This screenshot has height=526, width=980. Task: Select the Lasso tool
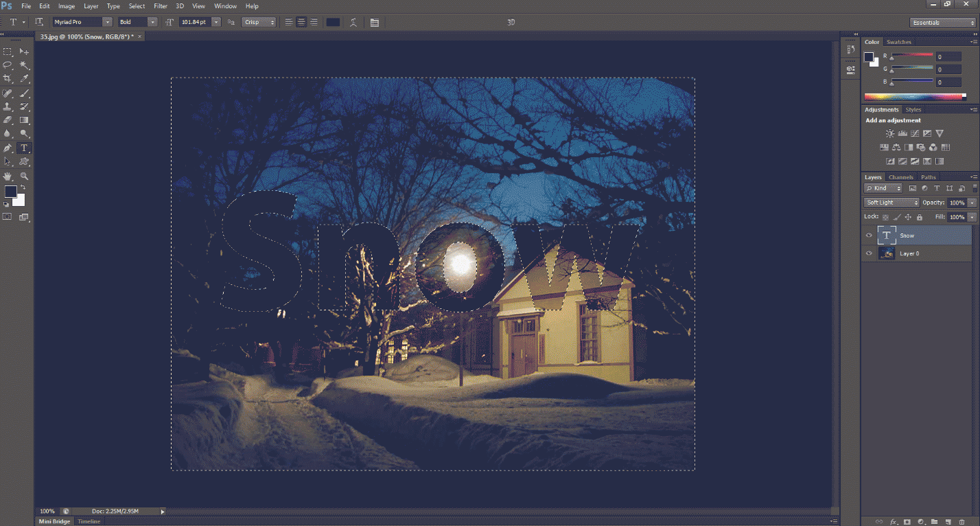(8, 65)
